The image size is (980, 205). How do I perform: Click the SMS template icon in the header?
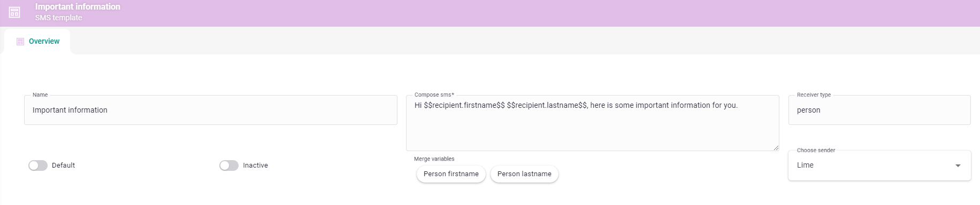[x=14, y=12]
